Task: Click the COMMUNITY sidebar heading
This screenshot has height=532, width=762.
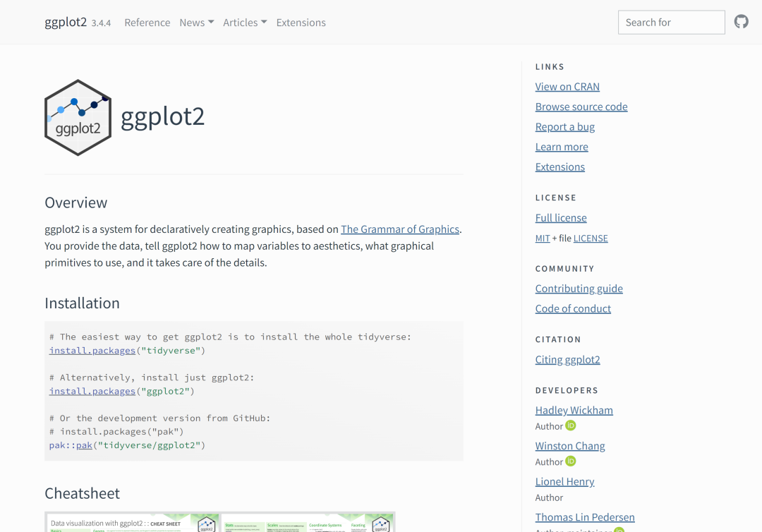Action: tap(564, 269)
